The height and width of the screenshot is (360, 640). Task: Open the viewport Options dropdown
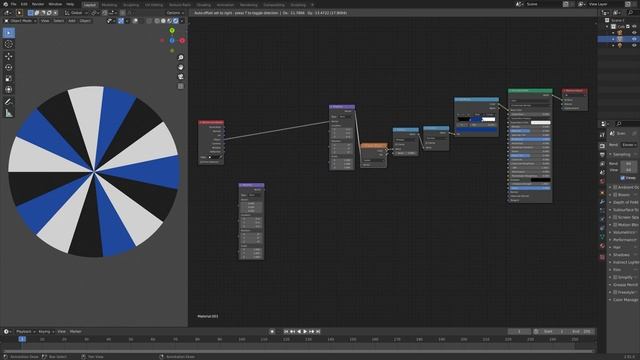(x=175, y=13)
